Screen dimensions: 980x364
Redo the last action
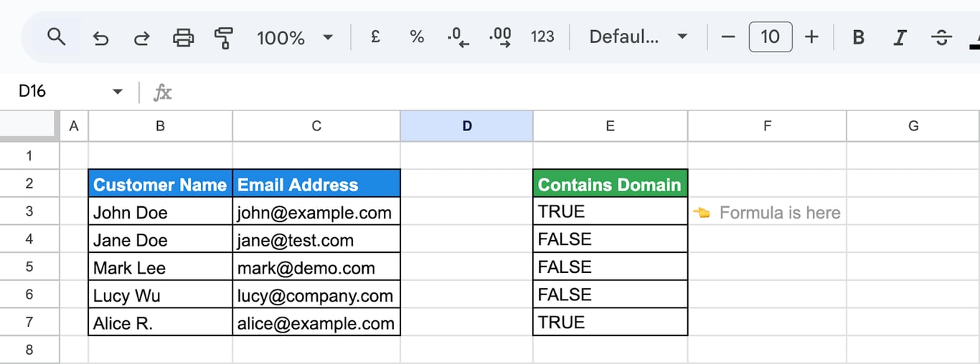tap(142, 37)
